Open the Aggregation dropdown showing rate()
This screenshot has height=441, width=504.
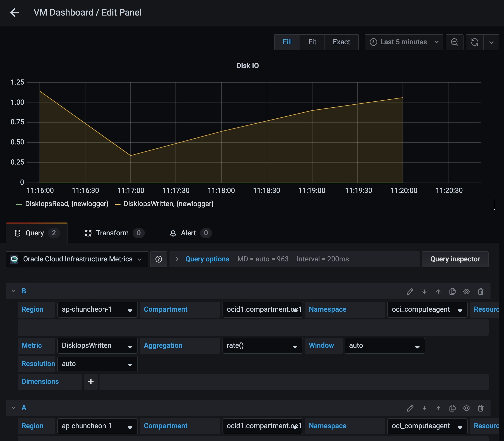click(x=262, y=345)
